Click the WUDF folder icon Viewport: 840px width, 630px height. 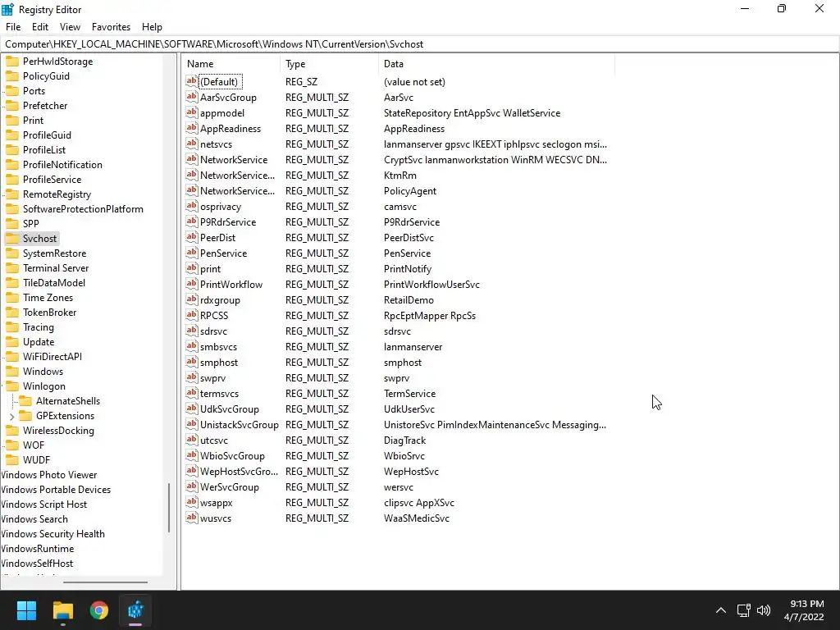pos(12,459)
